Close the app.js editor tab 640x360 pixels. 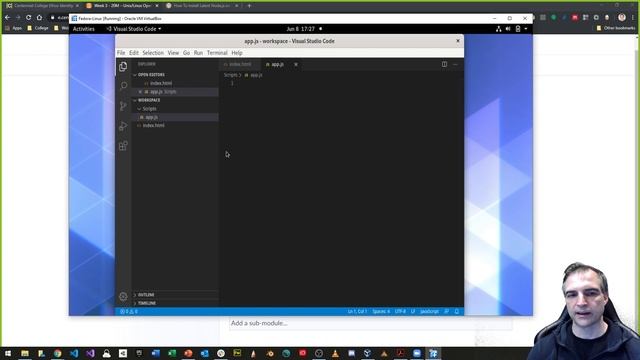pos(296,64)
